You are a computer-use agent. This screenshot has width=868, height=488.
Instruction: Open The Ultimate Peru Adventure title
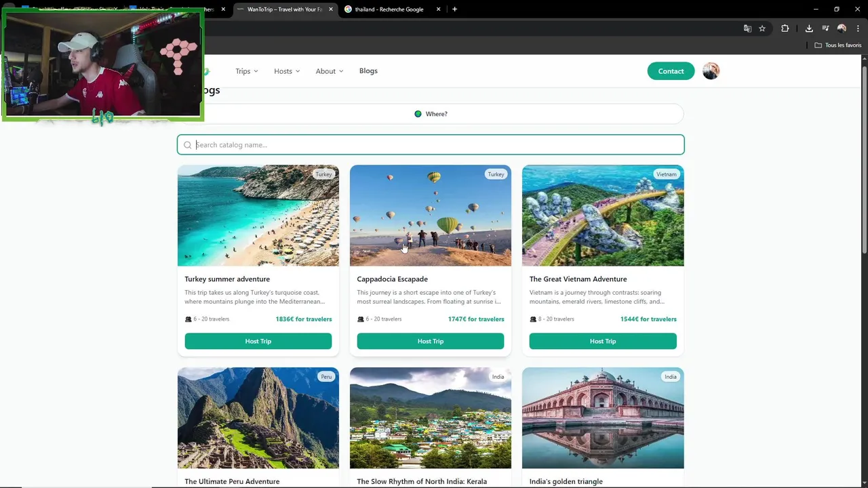[x=232, y=482]
